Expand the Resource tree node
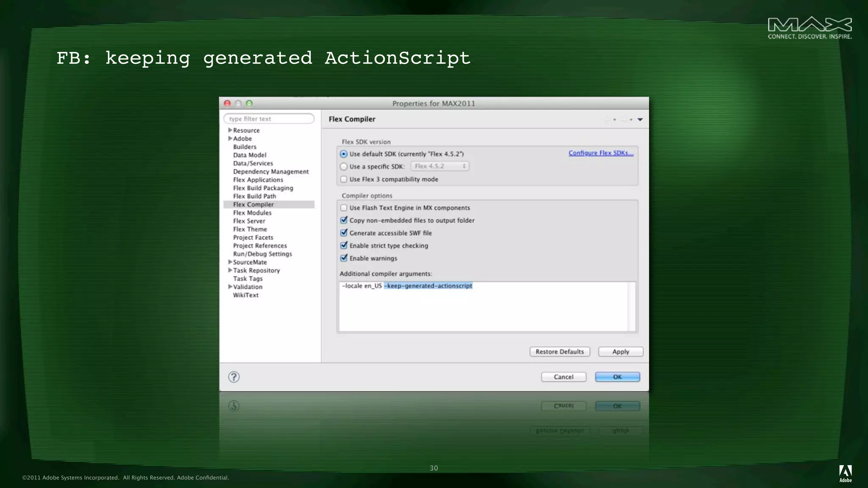 (230, 130)
